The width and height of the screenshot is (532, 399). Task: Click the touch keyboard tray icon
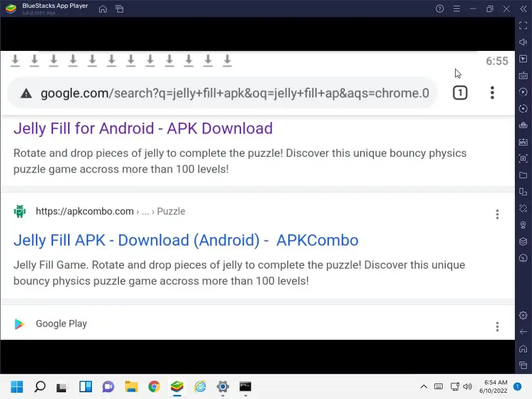point(438,387)
